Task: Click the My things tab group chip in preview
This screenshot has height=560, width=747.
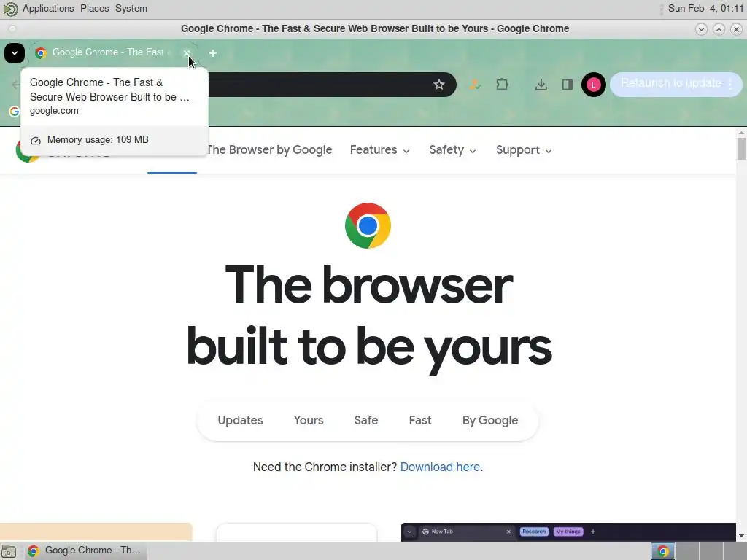Action: (568, 532)
